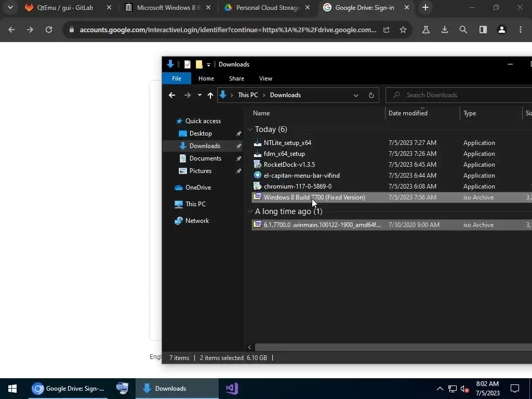
Task: Select the NTLite_setup_x64 file
Action: pyautogui.click(x=287, y=143)
